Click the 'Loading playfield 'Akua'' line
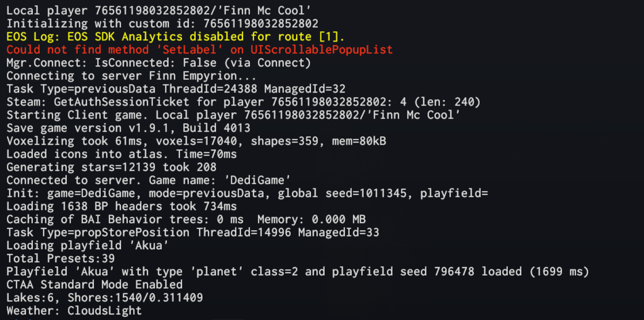The height and width of the screenshot is (320, 644). 88,246
